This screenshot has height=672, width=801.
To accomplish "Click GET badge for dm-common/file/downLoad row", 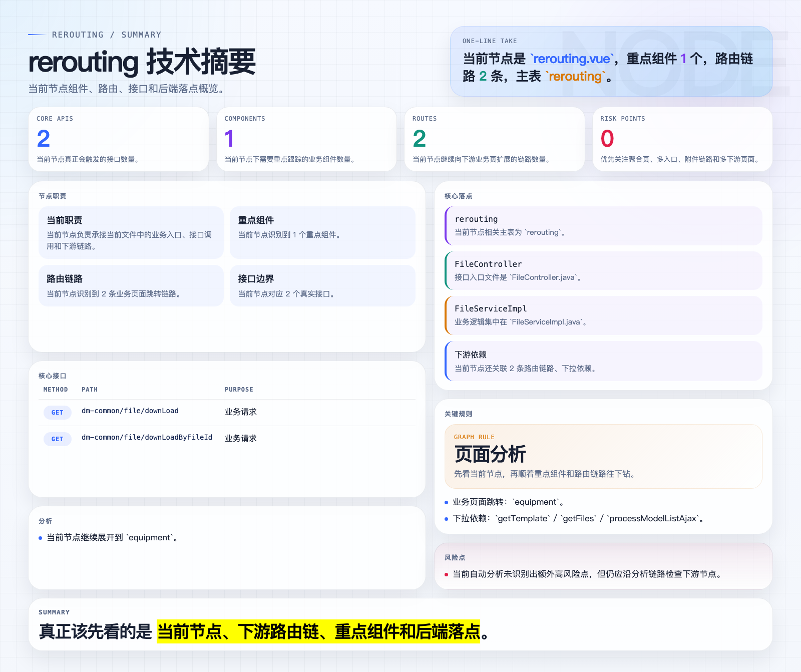I will point(58,413).
